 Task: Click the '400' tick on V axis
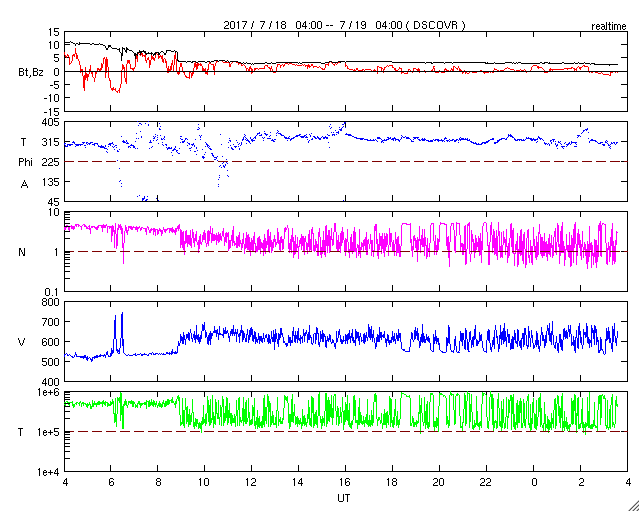pos(51,381)
